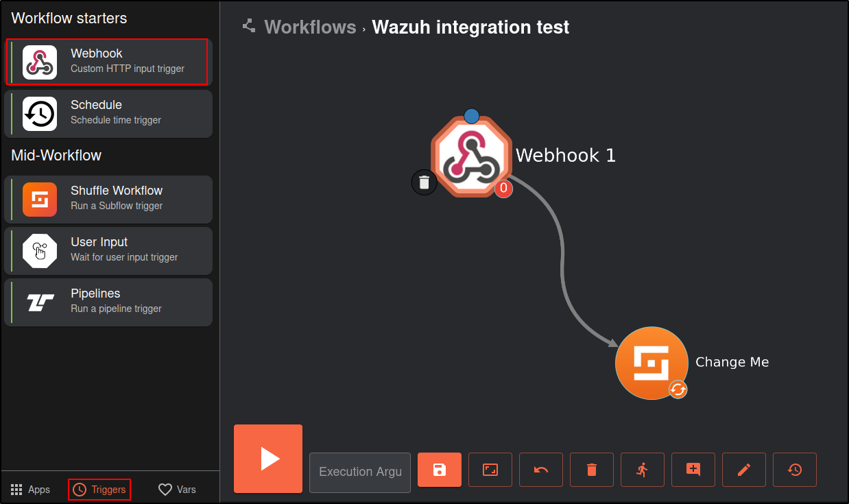
Task: Open workflow revision history clock icon
Action: [794, 470]
